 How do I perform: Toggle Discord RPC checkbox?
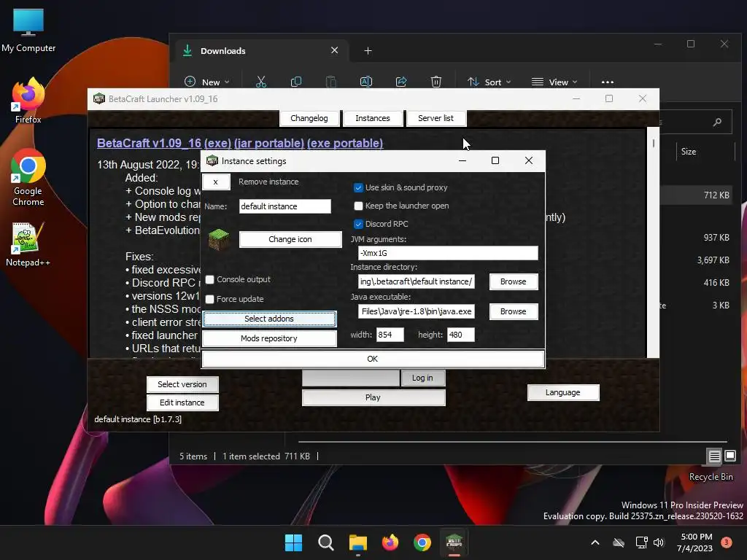pos(358,224)
